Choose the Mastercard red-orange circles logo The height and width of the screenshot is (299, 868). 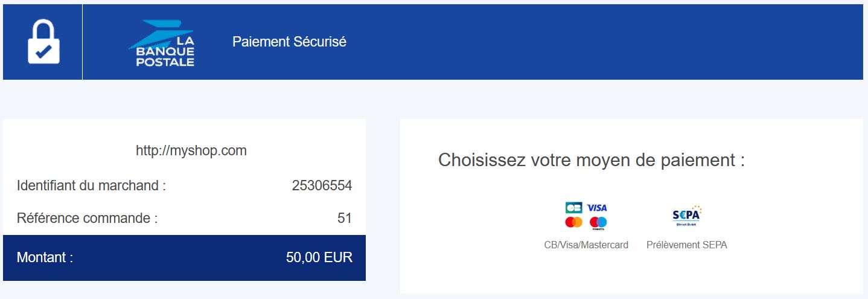click(573, 222)
